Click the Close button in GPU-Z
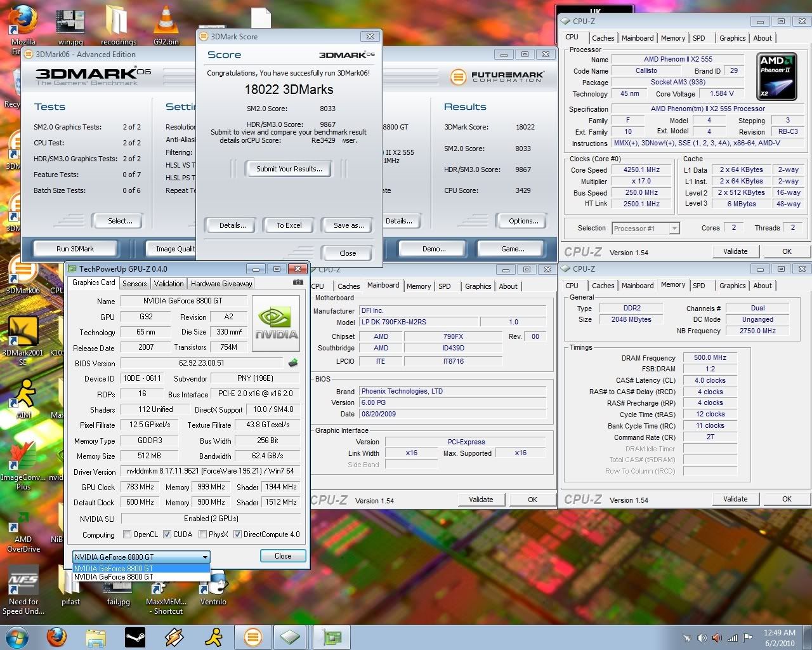The width and height of the screenshot is (812, 650). pyautogui.click(x=283, y=556)
